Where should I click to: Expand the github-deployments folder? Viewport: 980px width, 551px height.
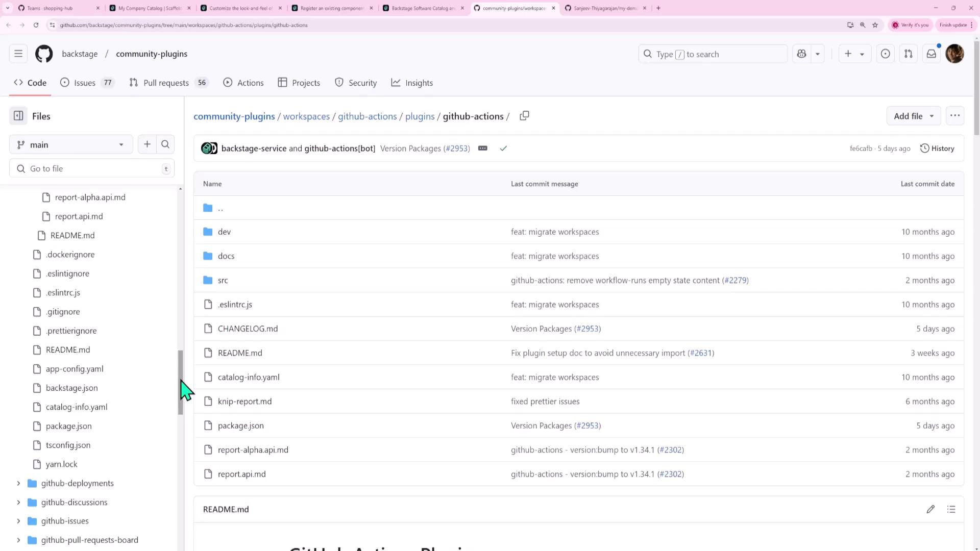coord(18,483)
